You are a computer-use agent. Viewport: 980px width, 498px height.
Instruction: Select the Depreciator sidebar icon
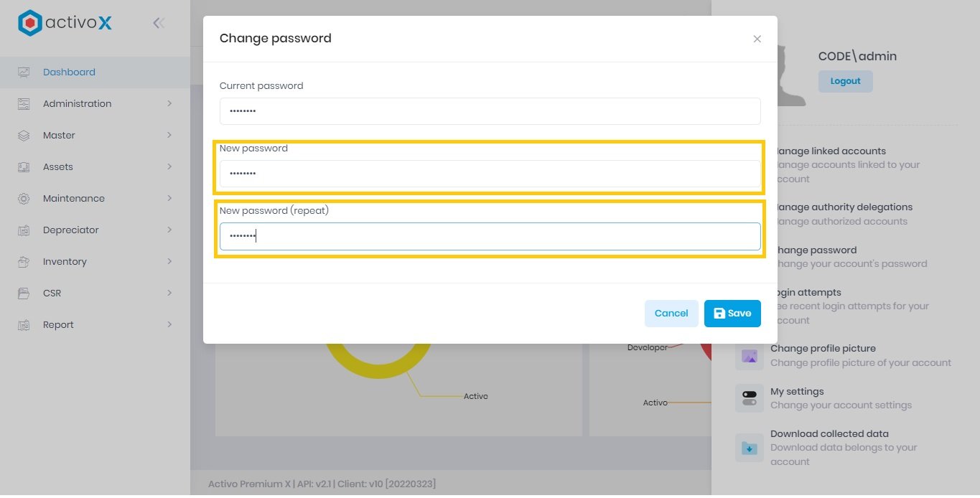click(24, 230)
